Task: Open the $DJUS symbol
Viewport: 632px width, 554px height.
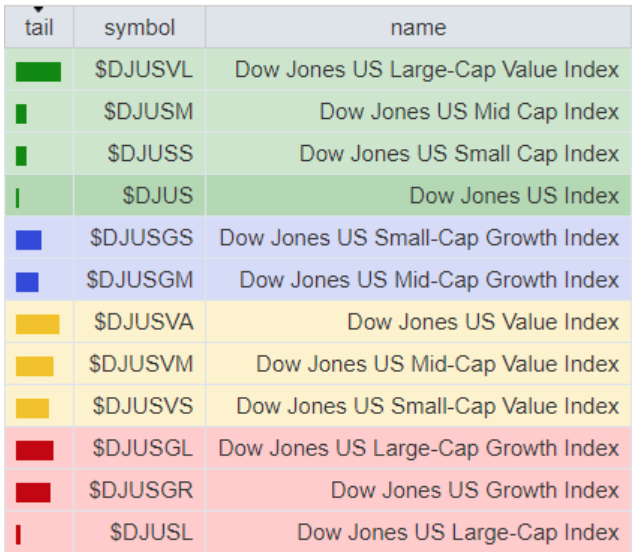Action: [157, 196]
